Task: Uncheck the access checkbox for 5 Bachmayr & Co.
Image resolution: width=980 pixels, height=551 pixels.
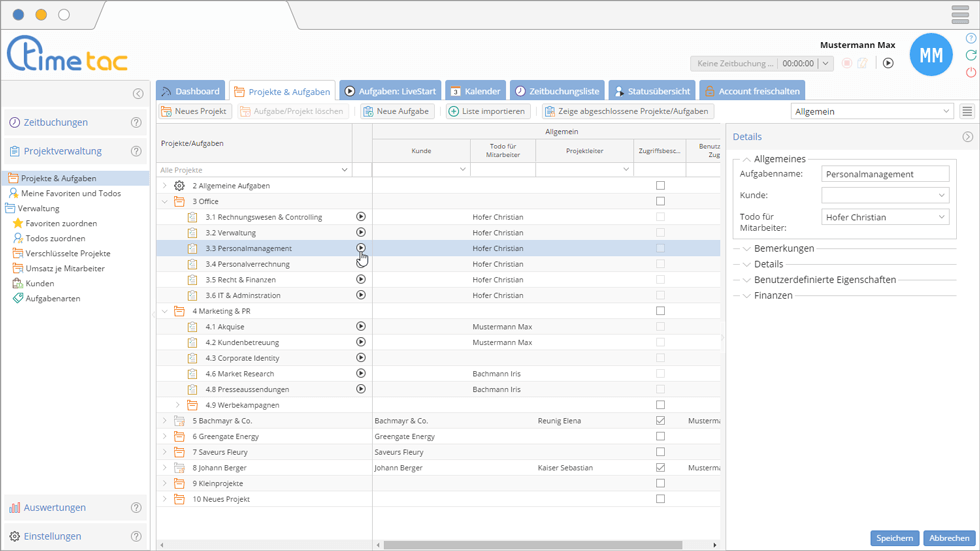Action: pyautogui.click(x=660, y=421)
